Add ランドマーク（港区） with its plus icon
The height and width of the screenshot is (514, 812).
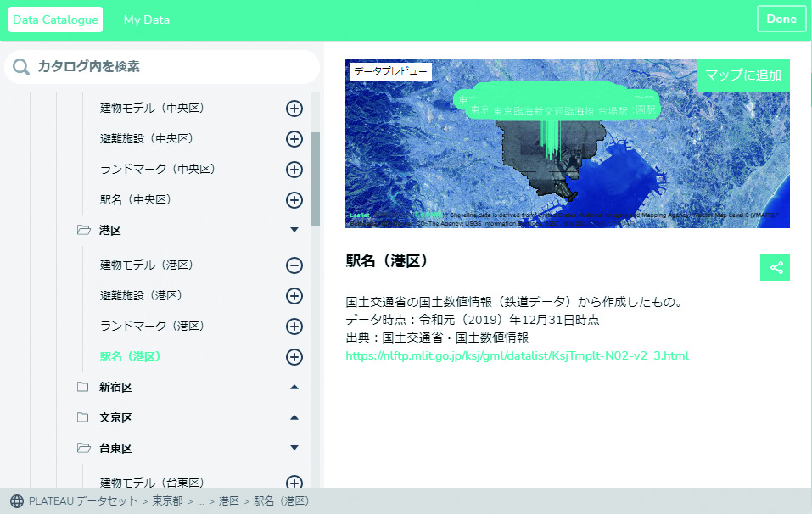tap(294, 327)
